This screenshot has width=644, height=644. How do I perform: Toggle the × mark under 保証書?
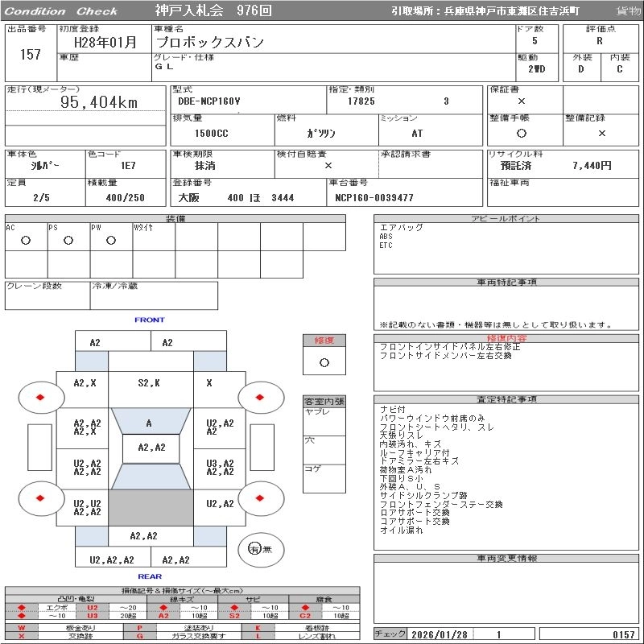click(x=522, y=101)
